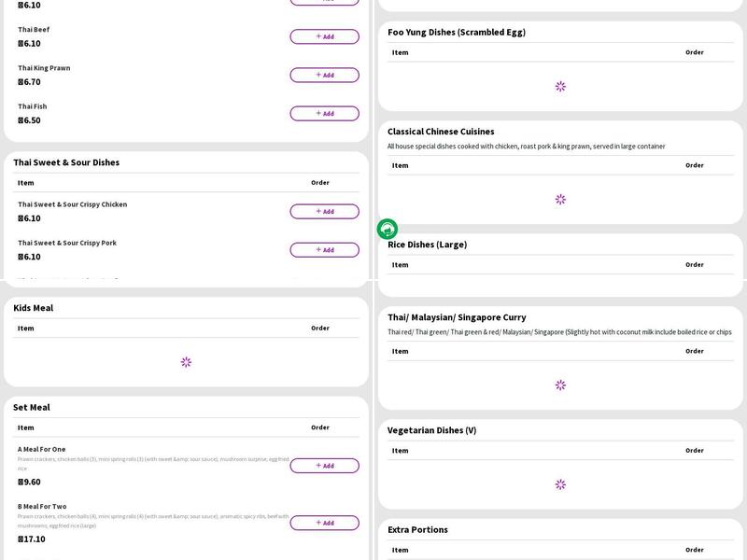The height and width of the screenshot is (560, 747).
Task: Select the Extra Portions section heading
Action: click(x=417, y=529)
